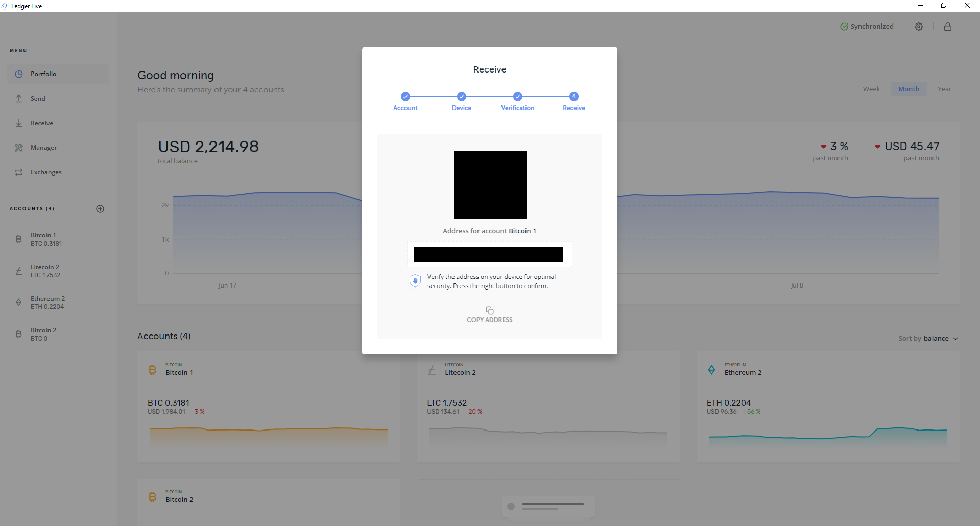Click the Litecoin icon in sidebar

19,271
